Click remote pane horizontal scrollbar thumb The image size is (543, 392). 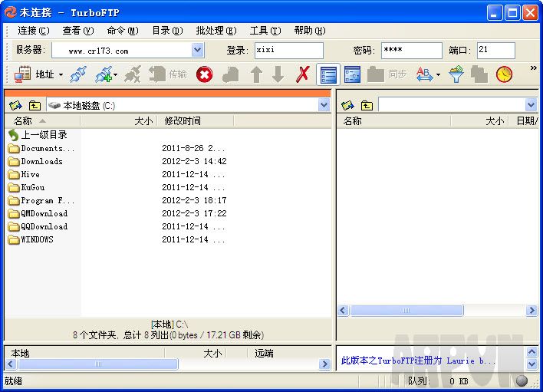click(x=406, y=310)
